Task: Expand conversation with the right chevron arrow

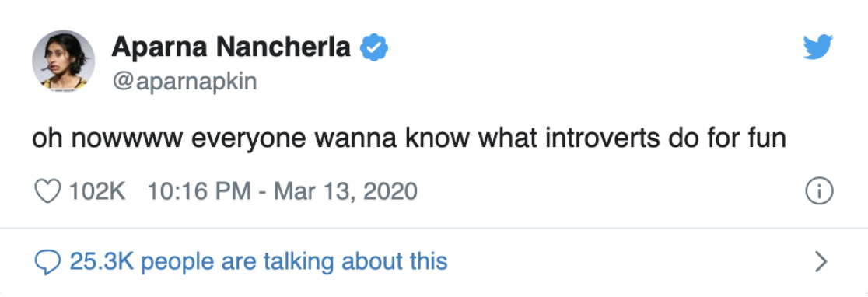Action: tap(821, 261)
